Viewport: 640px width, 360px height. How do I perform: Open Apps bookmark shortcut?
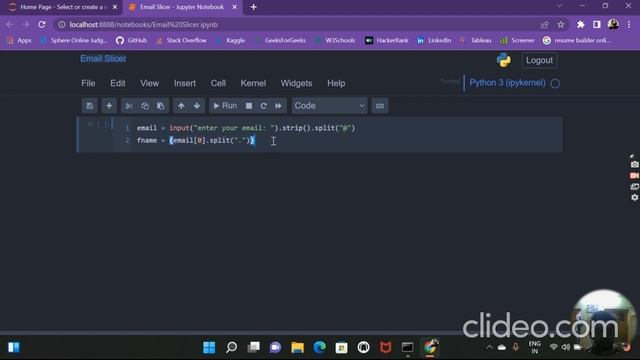coord(19,40)
